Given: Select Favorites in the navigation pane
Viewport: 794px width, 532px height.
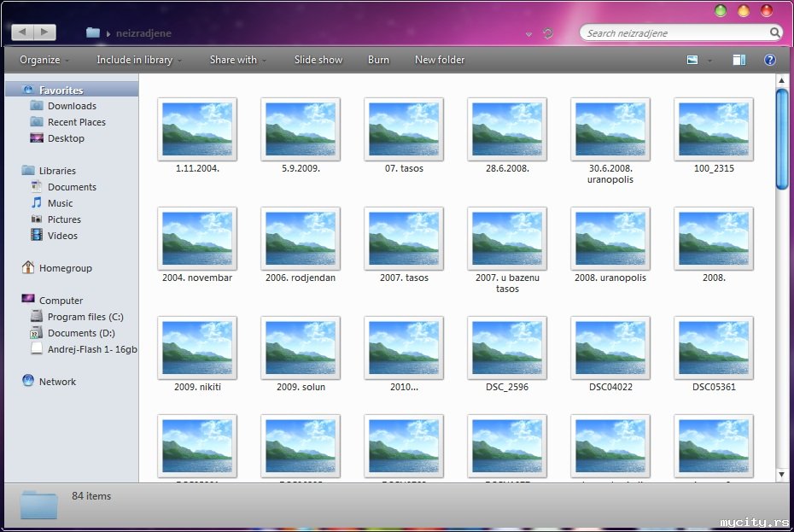Looking at the screenshot, I should coord(72,90).
